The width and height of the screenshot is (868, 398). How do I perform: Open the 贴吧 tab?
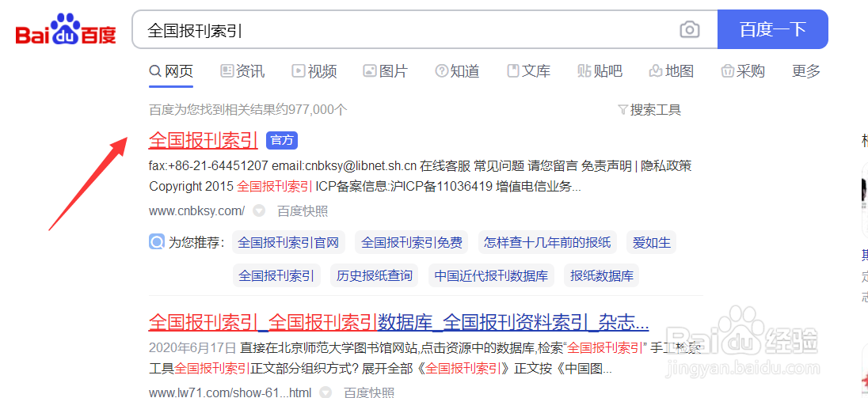tap(600, 70)
